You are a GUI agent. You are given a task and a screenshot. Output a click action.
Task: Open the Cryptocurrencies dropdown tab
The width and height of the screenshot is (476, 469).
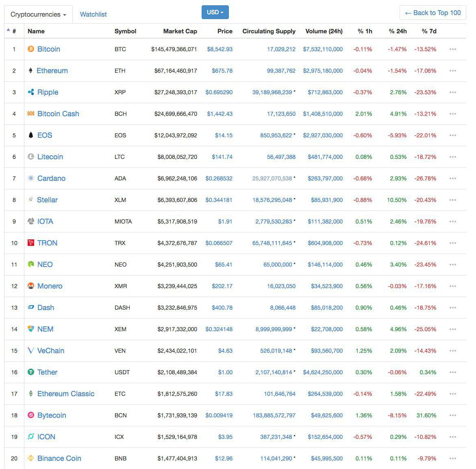[x=38, y=14]
